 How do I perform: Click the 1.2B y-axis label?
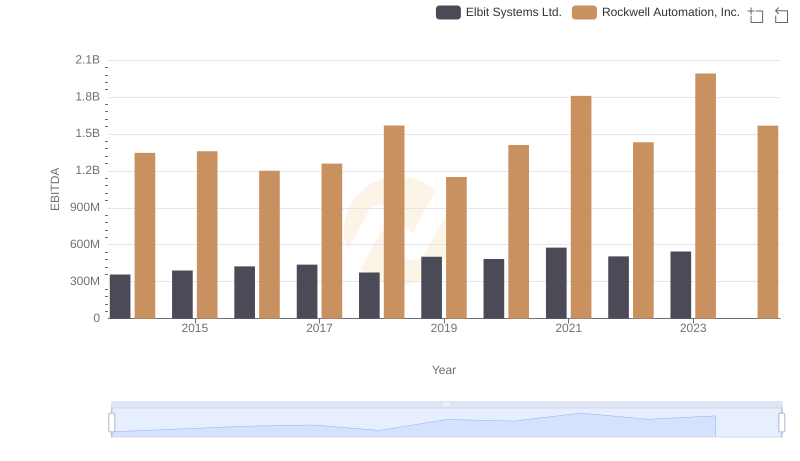[x=88, y=170]
